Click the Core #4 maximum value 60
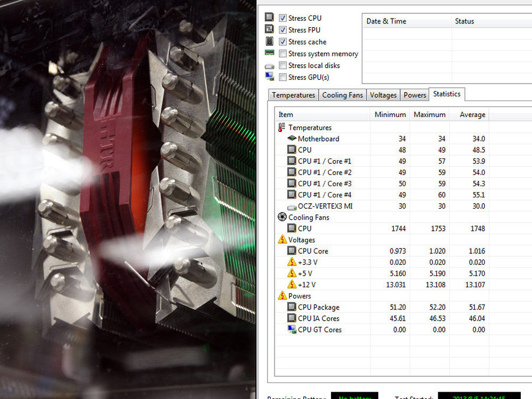The height and width of the screenshot is (399, 532). [442, 195]
